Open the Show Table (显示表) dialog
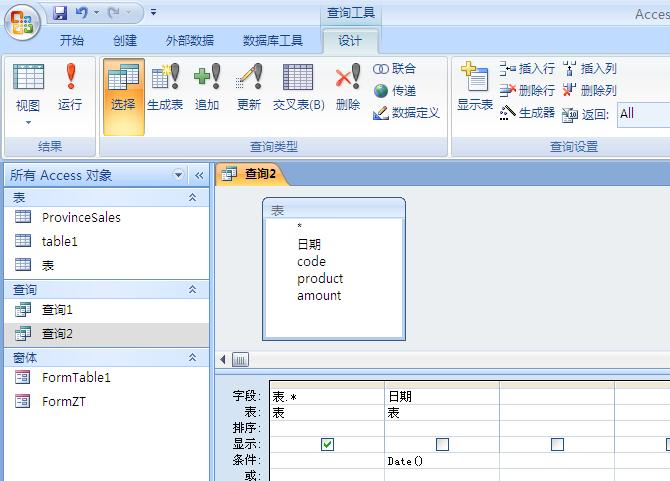This screenshot has width=670, height=481. pyautogui.click(x=475, y=87)
